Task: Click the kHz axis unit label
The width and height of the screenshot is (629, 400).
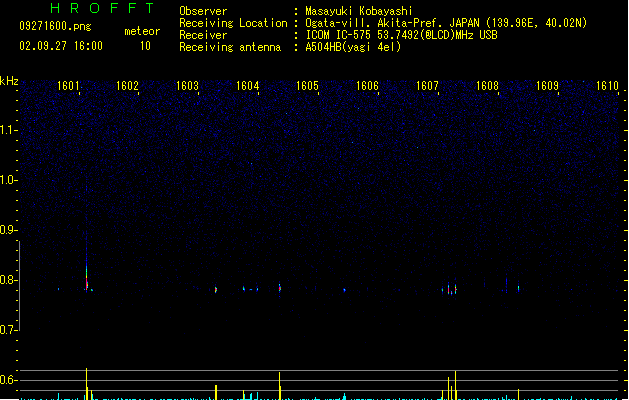Action: point(9,81)
